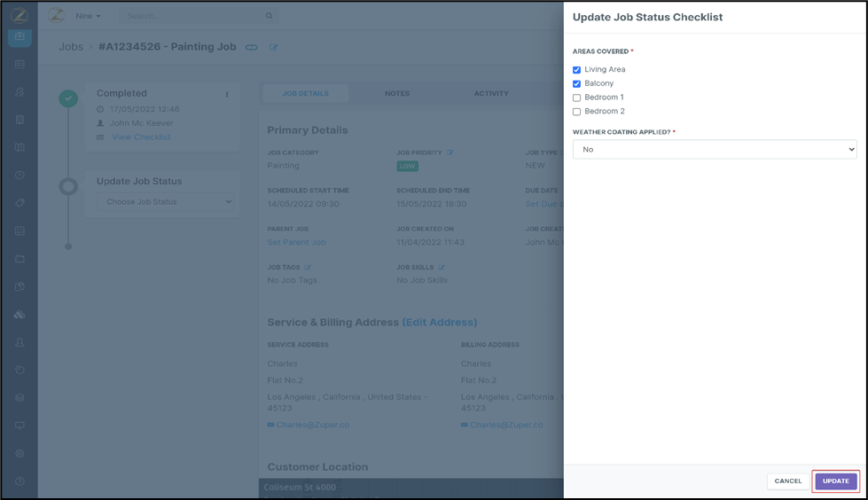
Task: Enable the Bedroom 2 checkbox
Action: tap(576, 112)
